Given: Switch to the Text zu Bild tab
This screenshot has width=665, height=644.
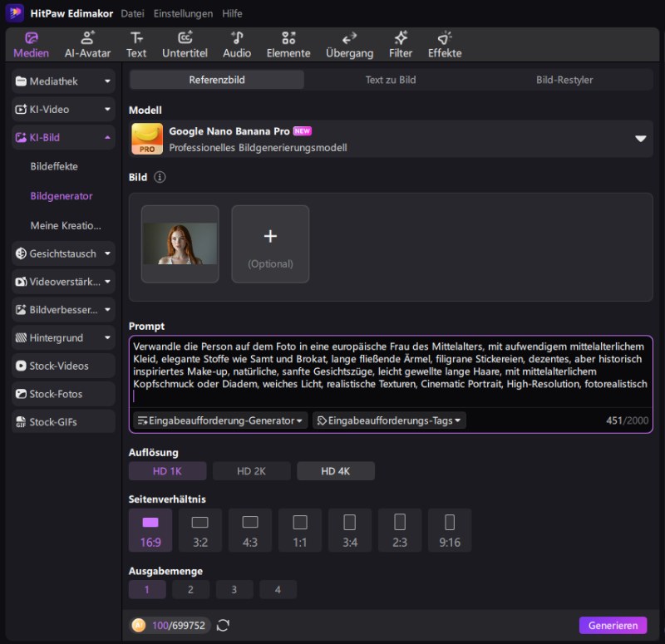Looking at the screenshot, I should (x=391, y=80).
